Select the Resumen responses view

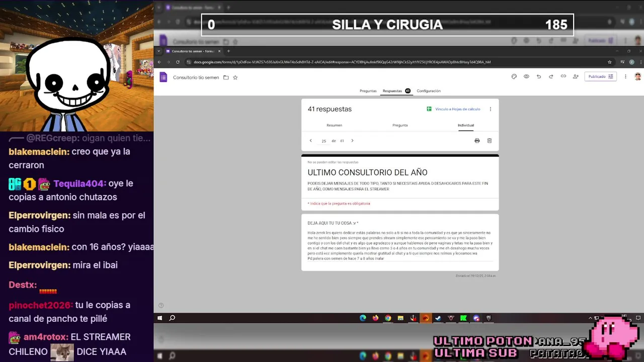point(334,125)
